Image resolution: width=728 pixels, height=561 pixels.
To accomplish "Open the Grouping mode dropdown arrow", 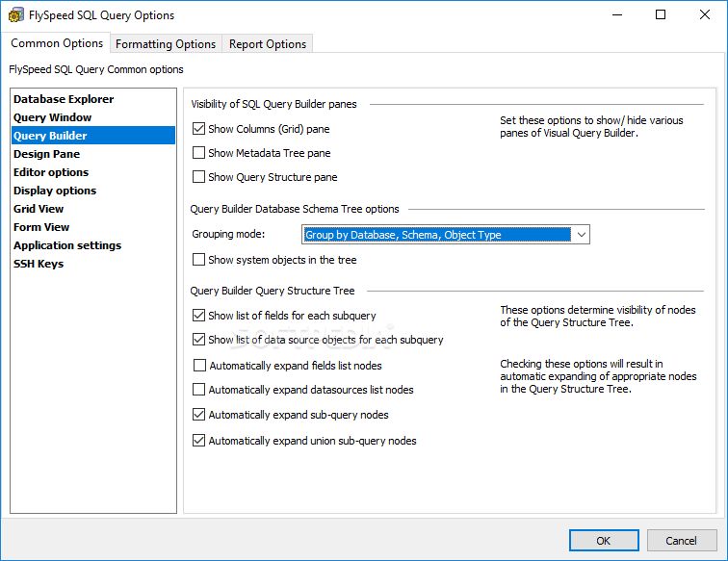I will coord(582,235).
